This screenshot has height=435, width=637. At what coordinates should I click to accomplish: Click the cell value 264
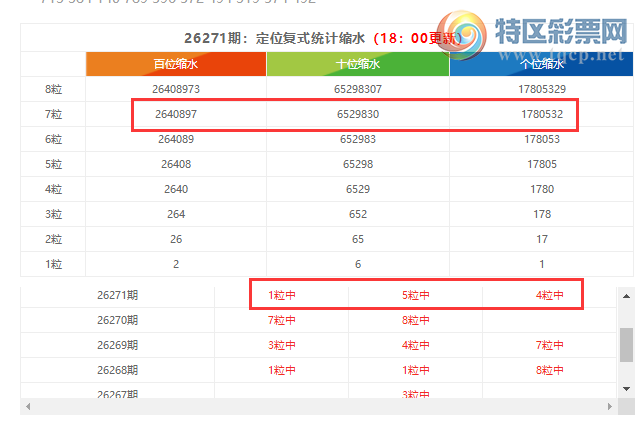pyautogui.click(x=176, y=214)
